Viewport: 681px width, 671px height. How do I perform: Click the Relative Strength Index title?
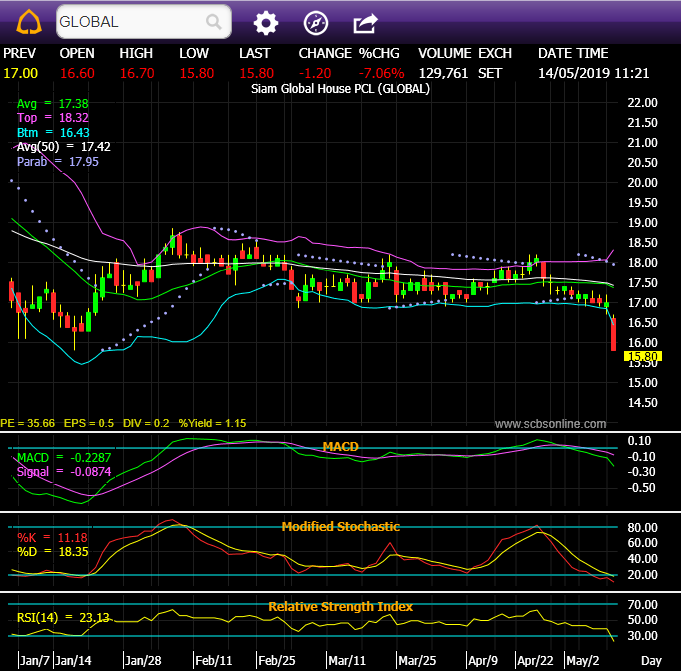pyautogui.click(x=340, y=606)
